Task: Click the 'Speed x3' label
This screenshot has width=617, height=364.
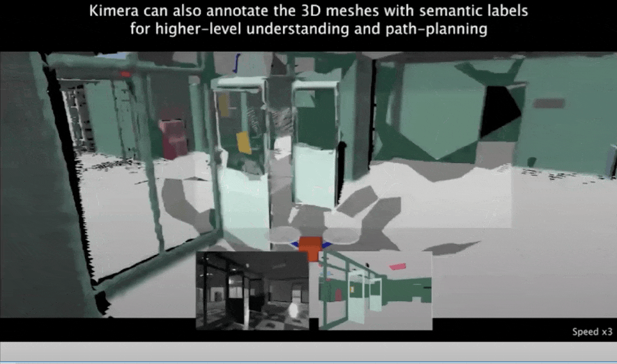Action: (592, 332)
